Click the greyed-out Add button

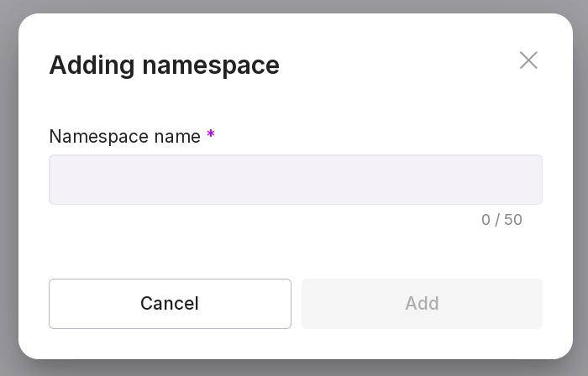click(x=422, y=303)
